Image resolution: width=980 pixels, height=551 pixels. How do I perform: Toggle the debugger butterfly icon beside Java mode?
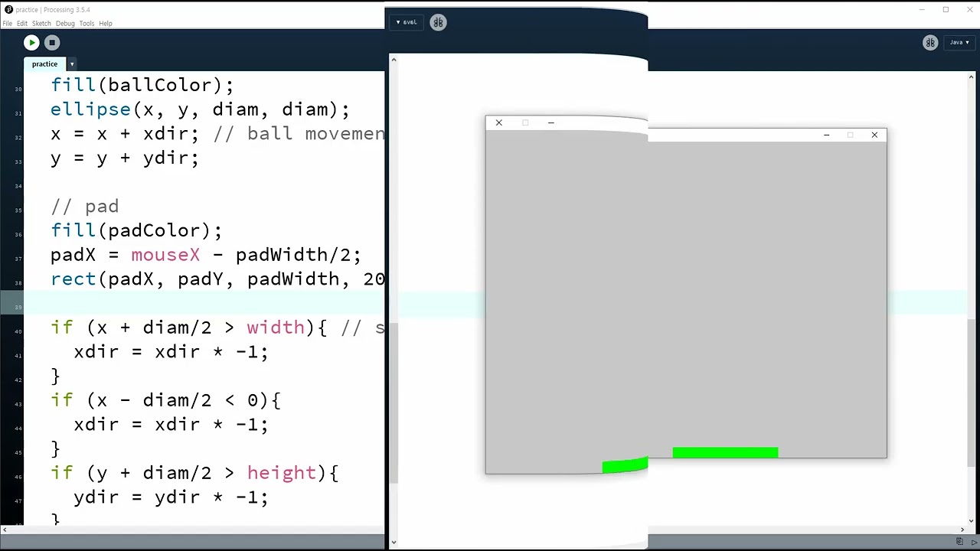coord(930,43)
